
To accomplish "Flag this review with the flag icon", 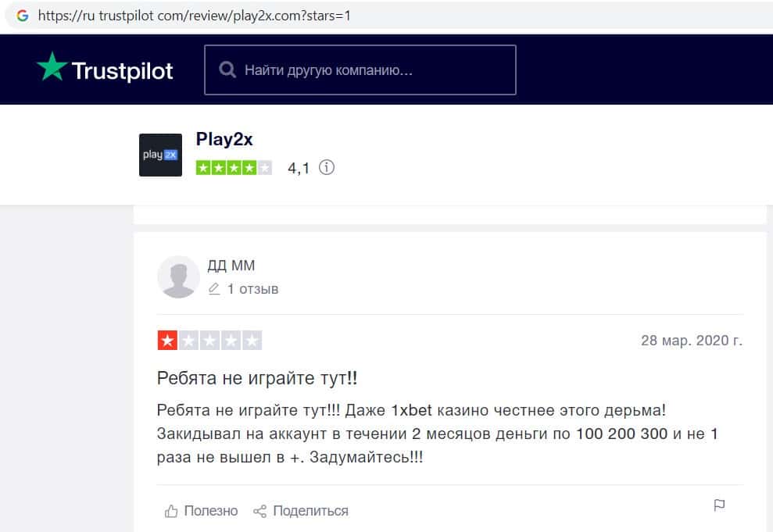I will coord(719,505).
